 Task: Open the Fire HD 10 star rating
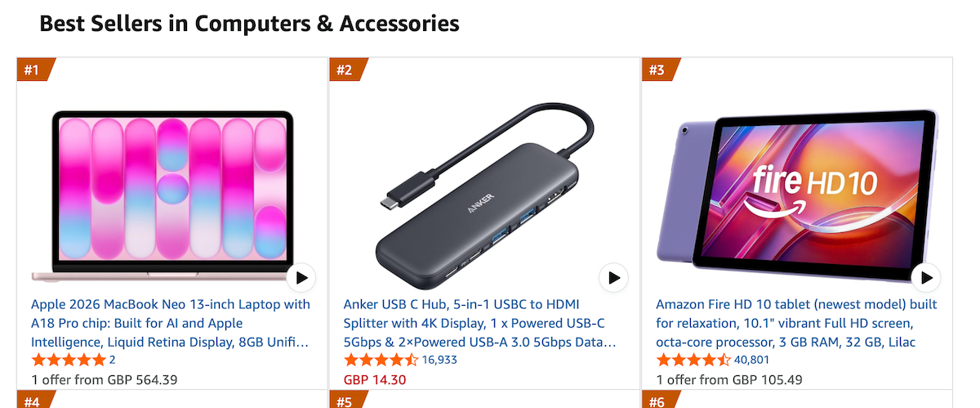[x=693, y=360]
